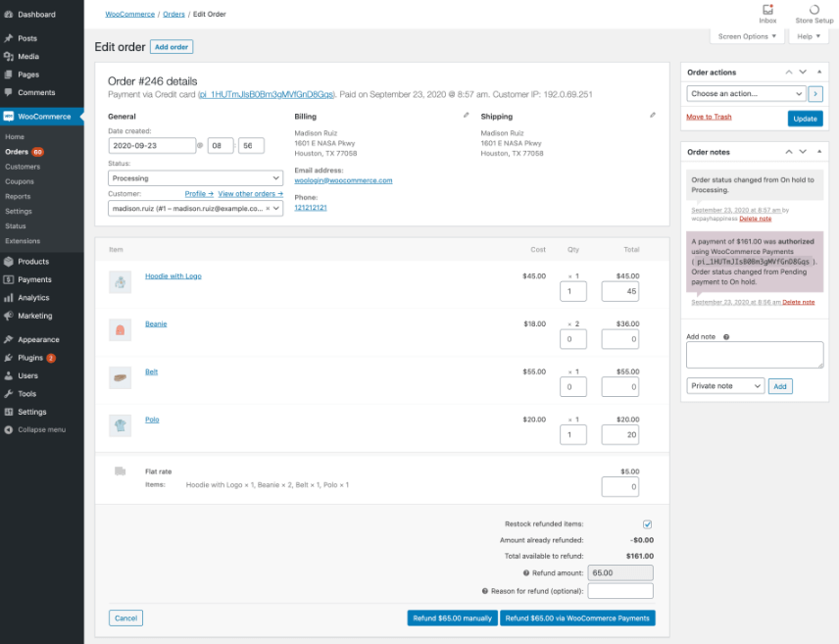
Task: Click the Store Setup icon
Action: tap(814, 12)
